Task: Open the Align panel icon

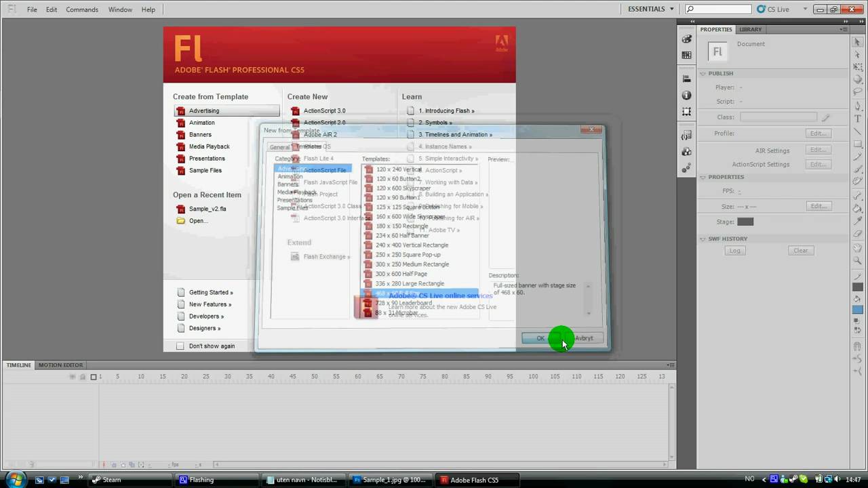Action: point(686,80)
